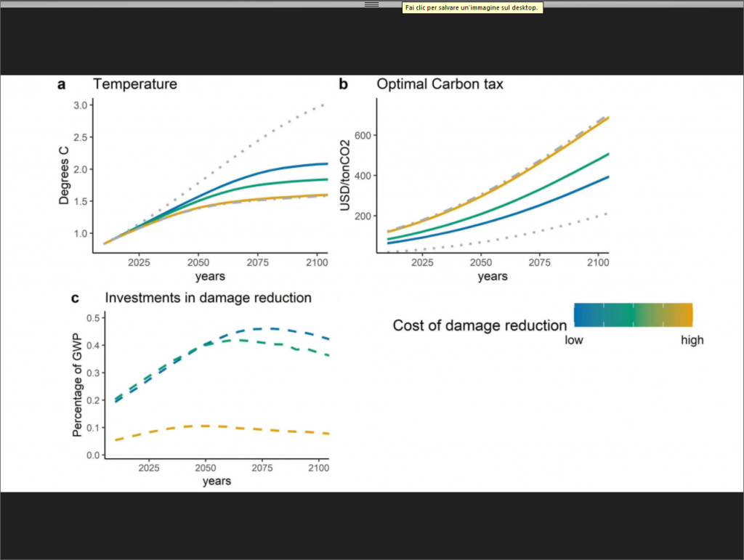This screenshot has height=560, width=744.
Task: Click the panel letter 'a' label
Action: click(62, 84)
